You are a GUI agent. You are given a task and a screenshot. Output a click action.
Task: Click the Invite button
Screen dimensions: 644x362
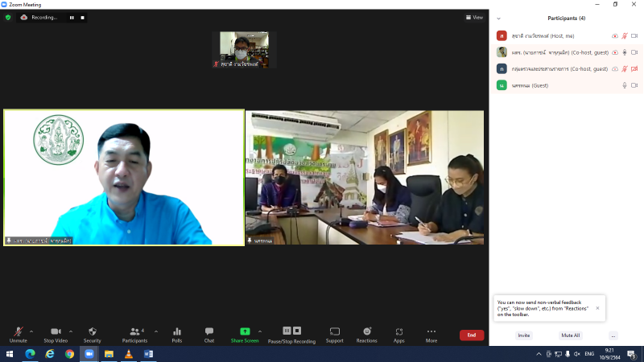(x=524, y=335)
